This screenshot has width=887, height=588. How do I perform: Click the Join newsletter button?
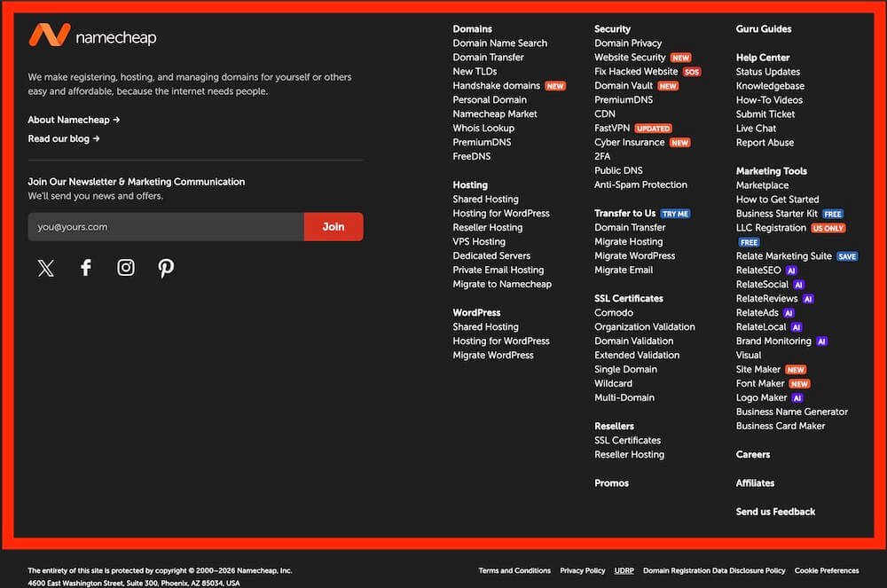tap(334, 227)
